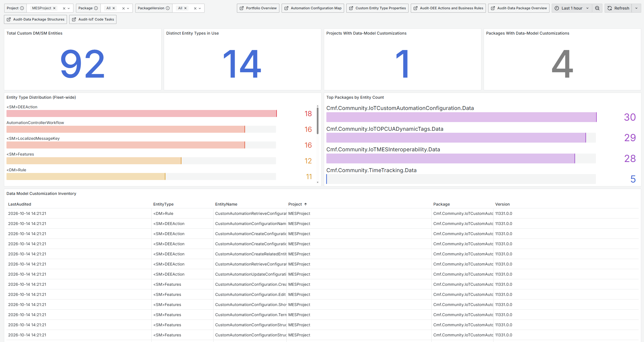Screen dimensions: 644x342
Task: Open the Last 1 hour time picker
Action: point(572,8)
